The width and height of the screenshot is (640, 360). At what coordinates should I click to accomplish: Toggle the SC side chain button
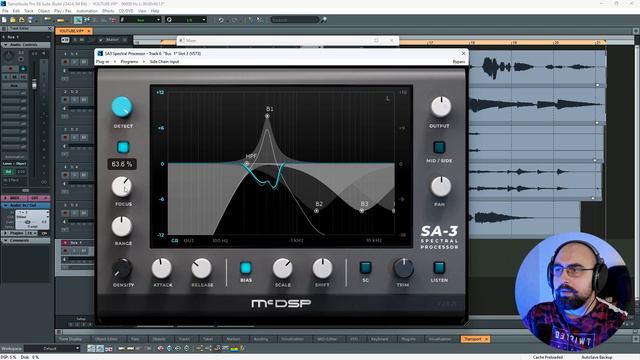click(365, 268)
